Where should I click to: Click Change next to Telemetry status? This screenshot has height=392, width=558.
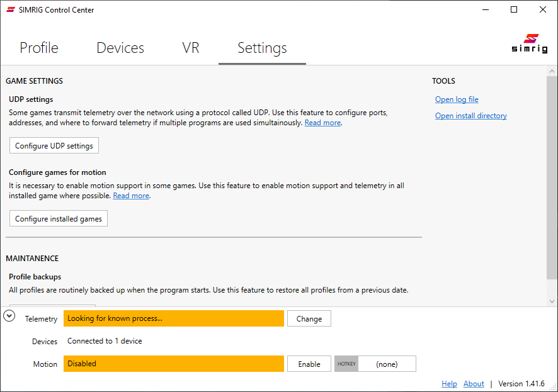[309, 319]
